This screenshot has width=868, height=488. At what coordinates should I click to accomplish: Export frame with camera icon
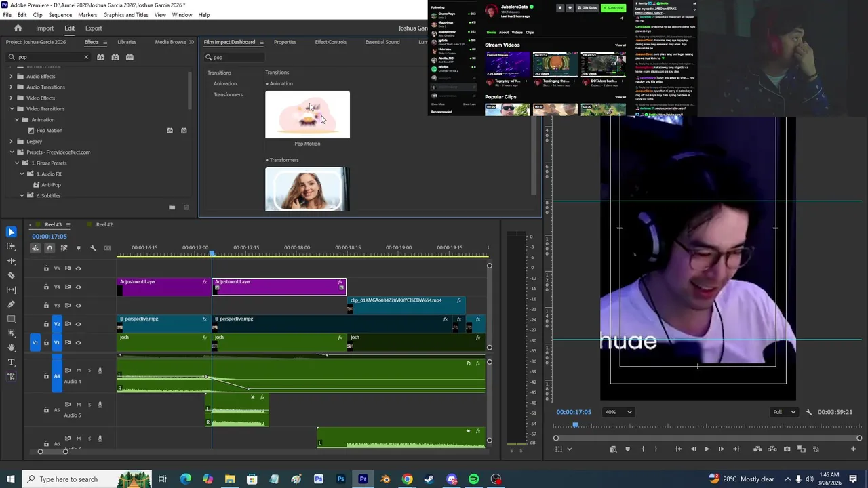[x=787, y=449]
